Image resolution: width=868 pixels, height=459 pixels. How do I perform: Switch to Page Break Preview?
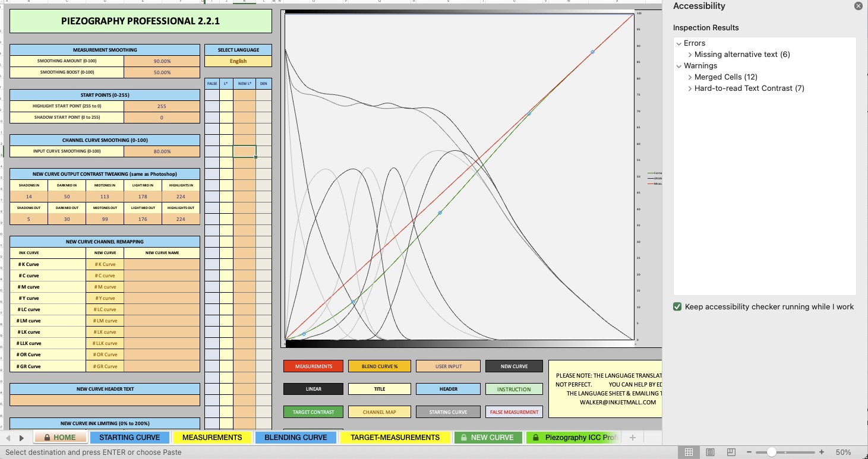coord(731,452)
